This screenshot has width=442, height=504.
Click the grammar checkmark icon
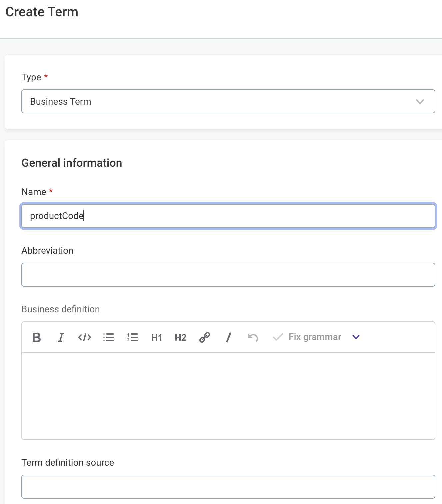pos(278,337)
